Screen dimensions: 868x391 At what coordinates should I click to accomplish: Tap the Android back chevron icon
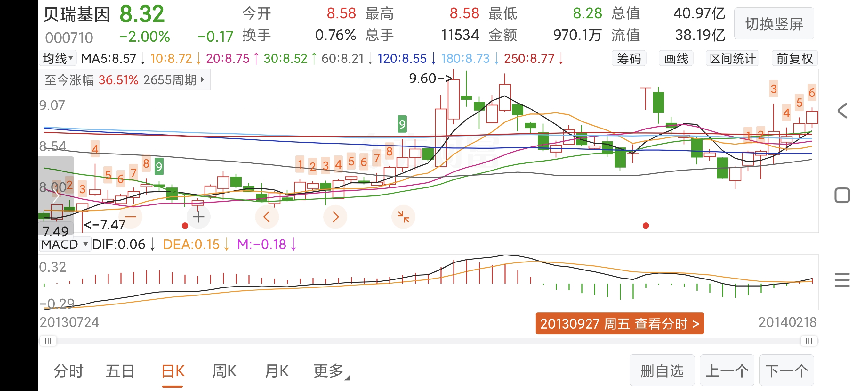(842, 111)
